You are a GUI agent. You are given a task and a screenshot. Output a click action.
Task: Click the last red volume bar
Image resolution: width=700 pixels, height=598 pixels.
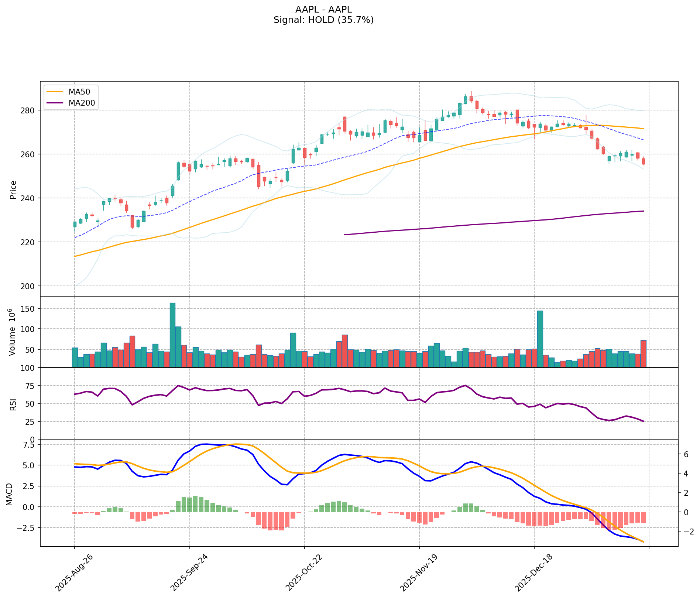[643, 353]
